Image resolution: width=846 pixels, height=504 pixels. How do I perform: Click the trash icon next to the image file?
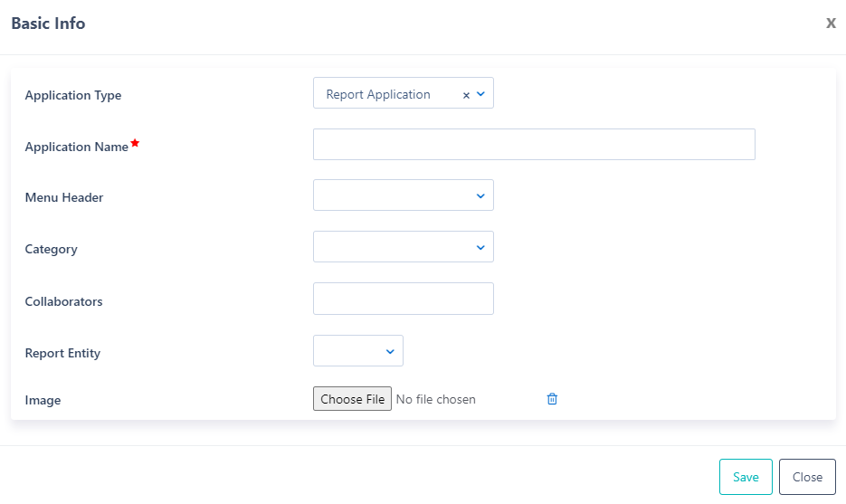552,399
